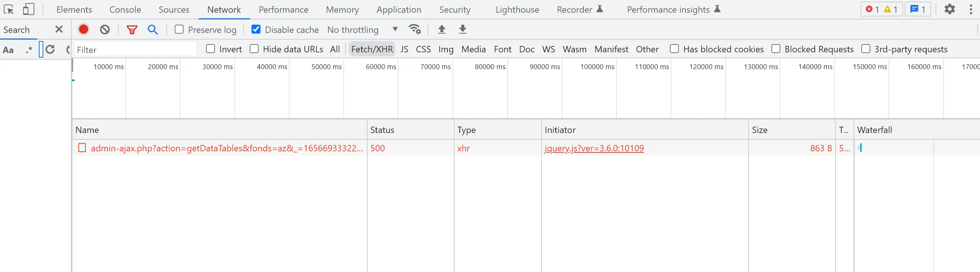Filter requests by Other

click(647, 49)
